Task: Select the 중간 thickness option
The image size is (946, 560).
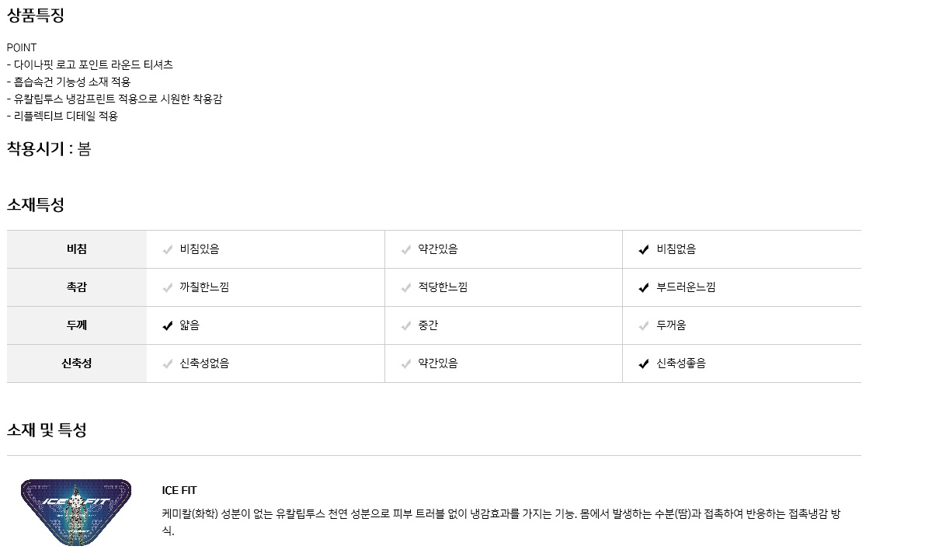Action: [x=428, y=325]
